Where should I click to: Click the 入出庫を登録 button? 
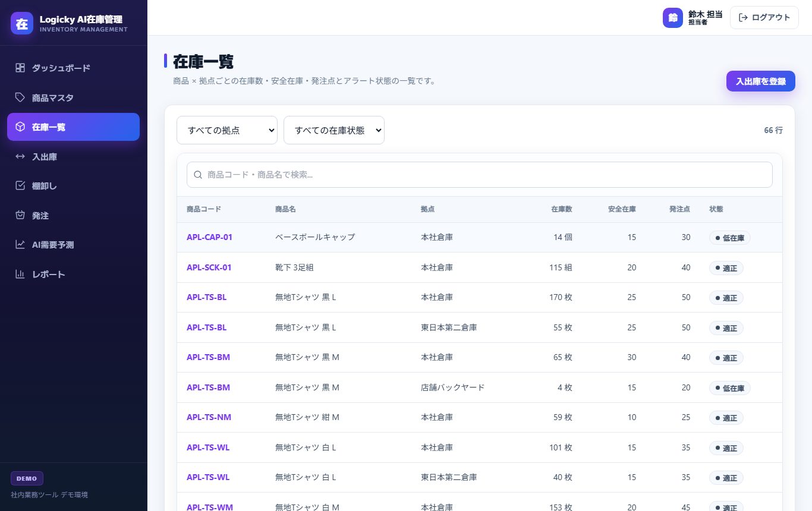coord(761,81)
